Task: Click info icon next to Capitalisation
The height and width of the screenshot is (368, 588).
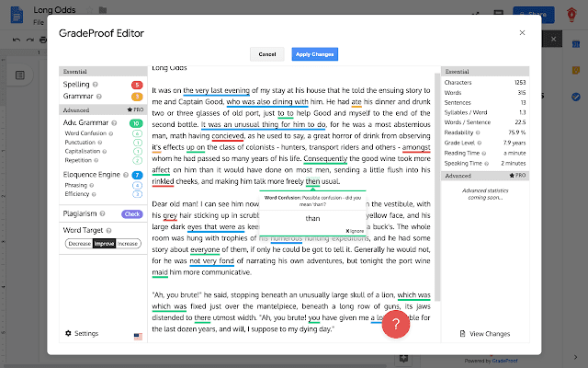Action: pos(105,151)
